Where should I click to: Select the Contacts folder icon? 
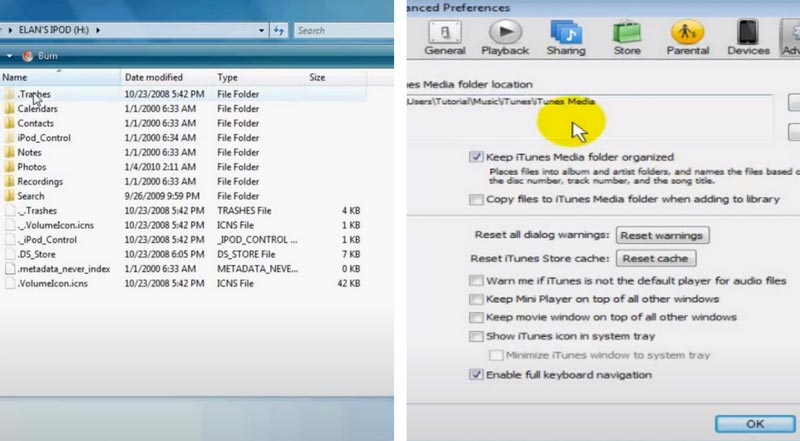[x=9, y=123]
